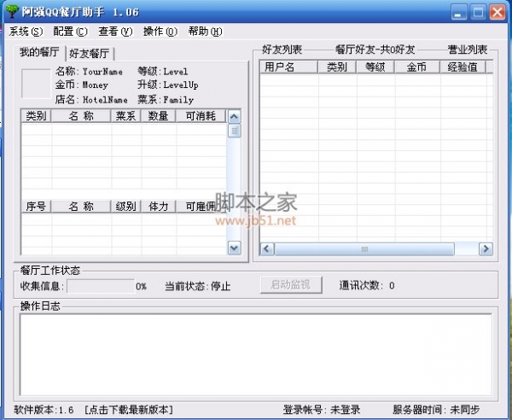The image size is (512, 420).
Task: Click the 金币: Money label
Action: (82, 85)
